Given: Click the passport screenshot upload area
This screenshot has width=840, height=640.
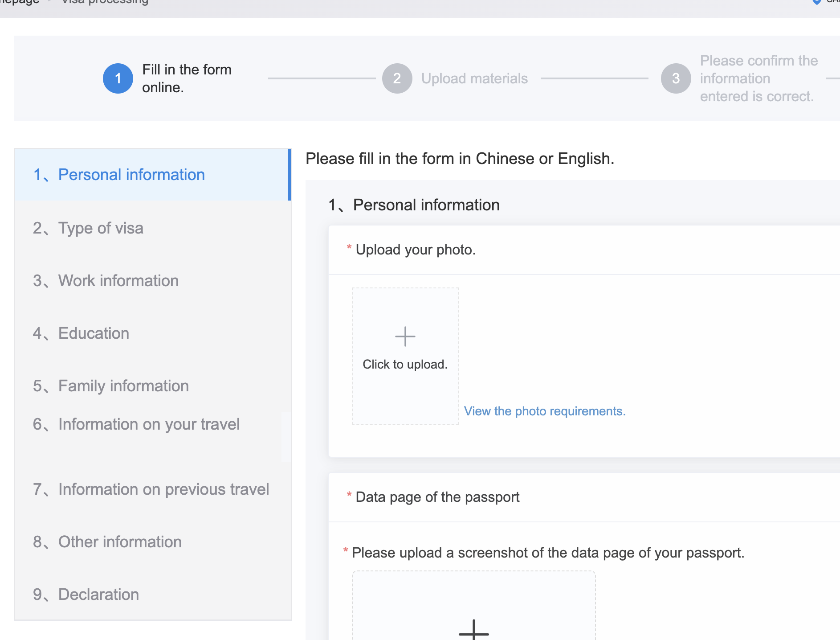Looking at the screenshot, I should [x=473, y=606].
